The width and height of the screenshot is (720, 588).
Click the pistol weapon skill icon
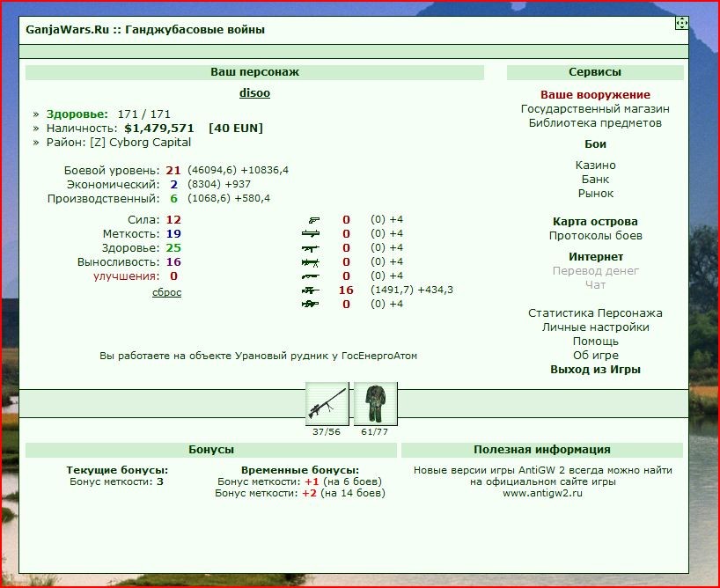coord(314,220)
